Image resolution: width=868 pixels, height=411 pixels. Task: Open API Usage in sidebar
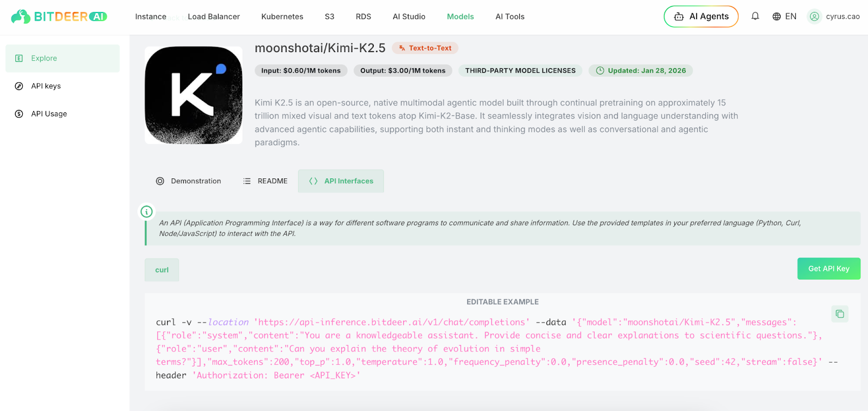coord(49,114)
